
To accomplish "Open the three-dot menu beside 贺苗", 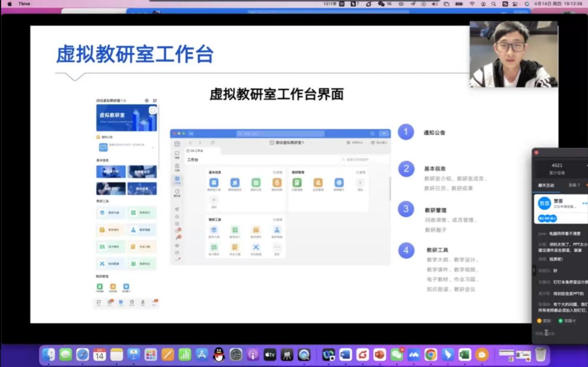I will [x=584, y=203].
